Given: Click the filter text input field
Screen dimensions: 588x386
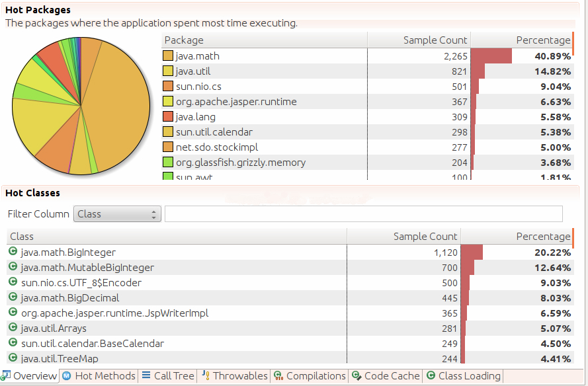Looking at the screenshot, I should click(364, 214).
